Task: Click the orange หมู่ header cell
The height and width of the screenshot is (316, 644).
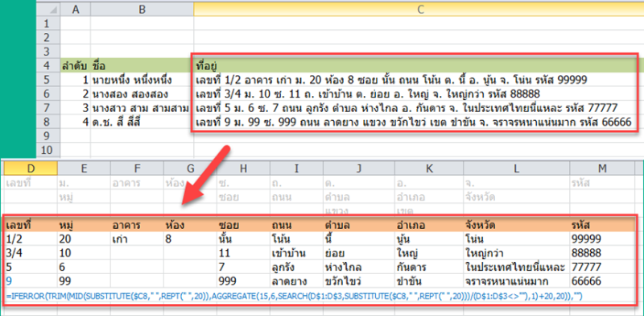Action: click(84, 225)
